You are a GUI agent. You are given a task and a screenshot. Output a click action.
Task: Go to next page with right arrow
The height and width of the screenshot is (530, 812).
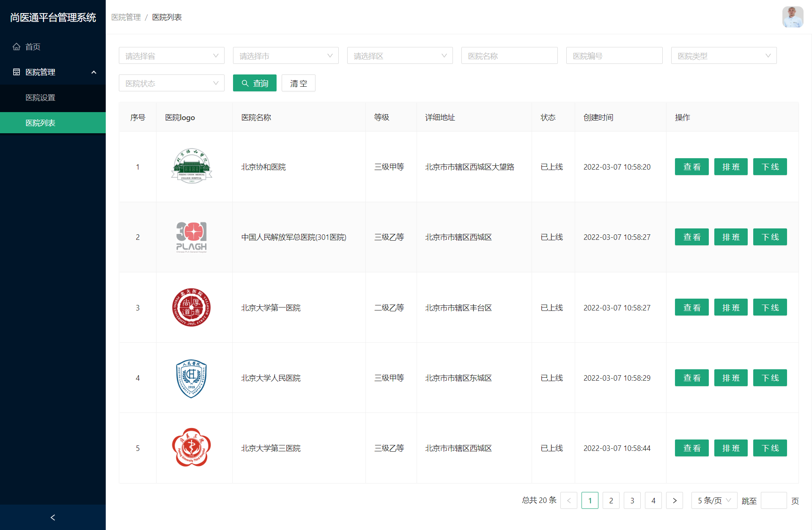point(675,500)
